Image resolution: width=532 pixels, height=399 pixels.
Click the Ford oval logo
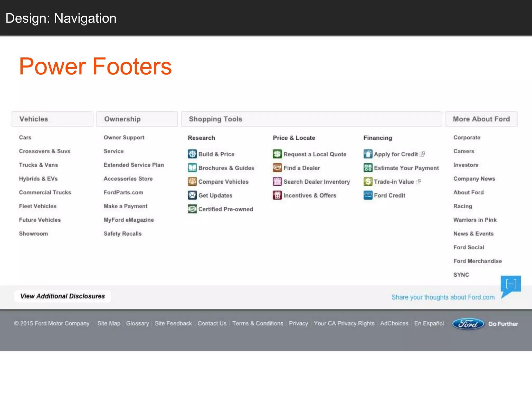point(468,324)
